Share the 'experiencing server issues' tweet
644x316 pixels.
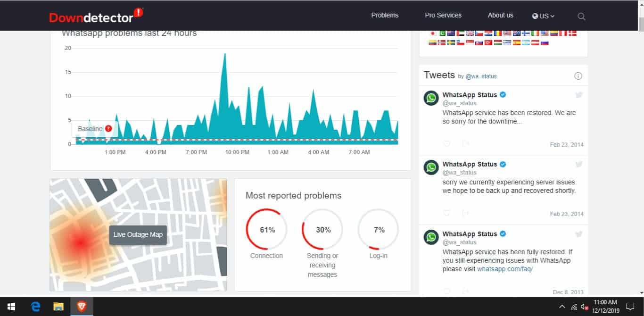pyautogui.click(x=466, y=213)
